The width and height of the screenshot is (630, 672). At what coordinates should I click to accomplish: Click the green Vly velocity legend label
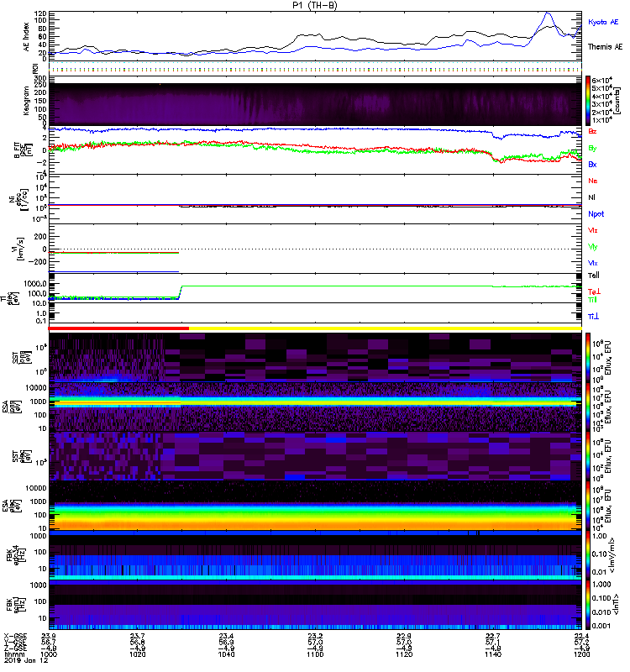click(593, 246)
